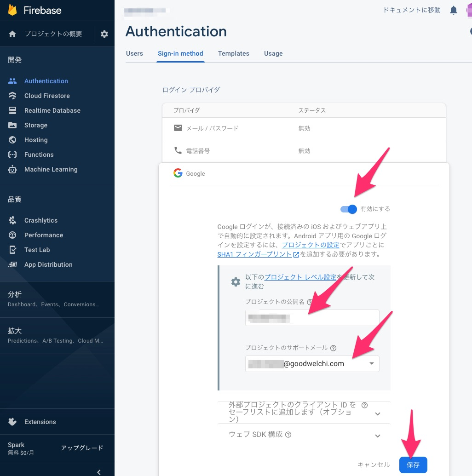472x476 pixels.
Task: Open Storage in the sidebar
Action: click(x=36, y=125)
